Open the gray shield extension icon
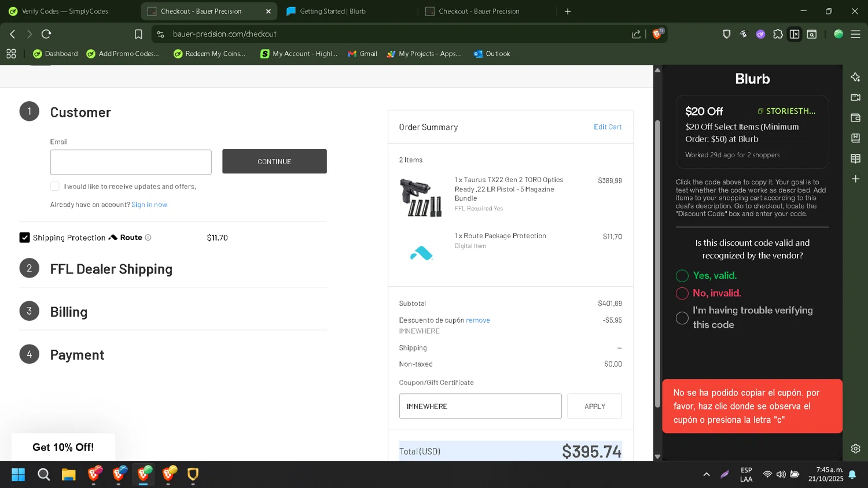Screen dimensions: 868x488 click(x=727, y=34)
